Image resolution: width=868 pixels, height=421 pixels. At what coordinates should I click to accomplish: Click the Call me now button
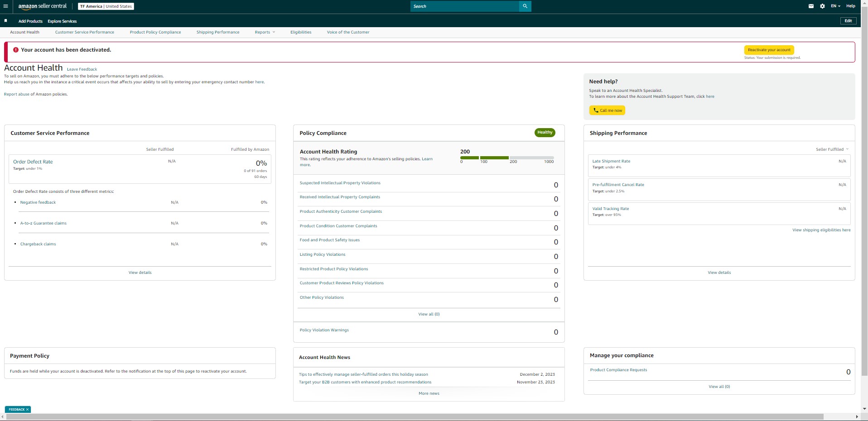tap(607, 110)
